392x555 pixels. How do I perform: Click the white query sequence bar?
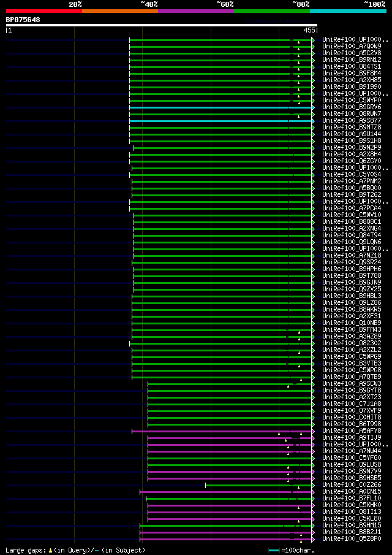[162, 25]
